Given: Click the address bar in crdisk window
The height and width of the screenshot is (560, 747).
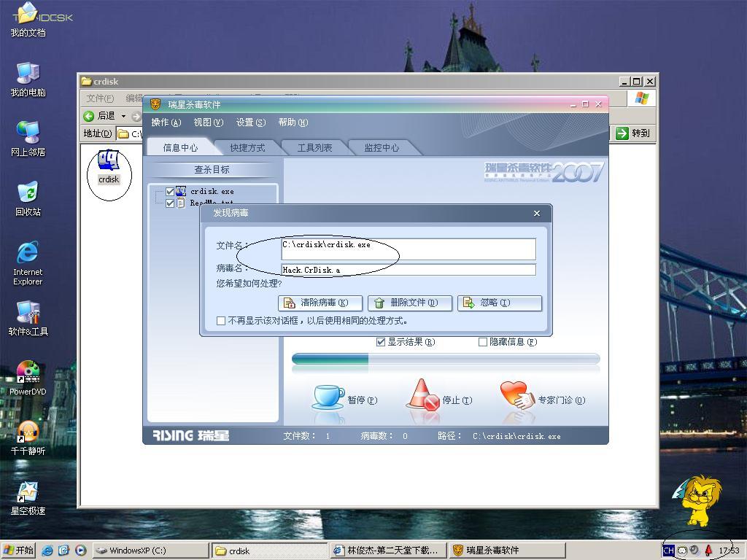Looking at the screenshot, I should [130, 134].
